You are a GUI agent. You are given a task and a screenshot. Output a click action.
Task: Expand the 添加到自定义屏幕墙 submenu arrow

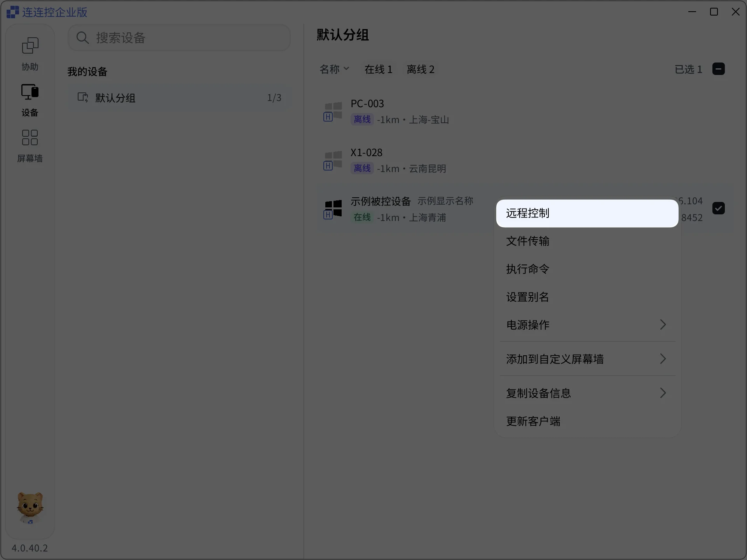click(x=663, y=359)
